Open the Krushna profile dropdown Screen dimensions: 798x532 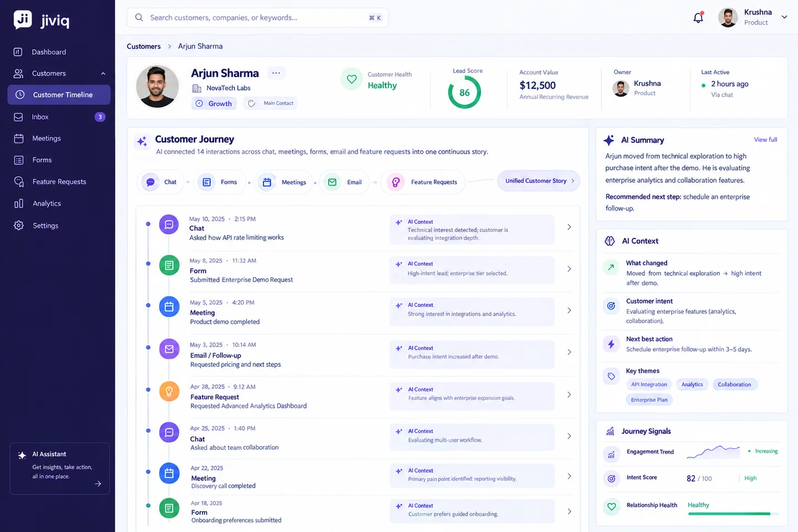784,17
